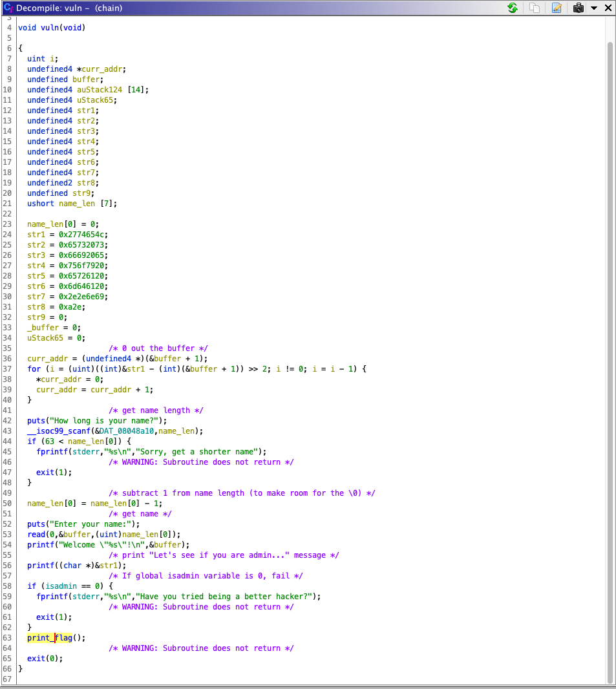
Task: Click the "undefined str9;" declaration
Action: (61, 193)
